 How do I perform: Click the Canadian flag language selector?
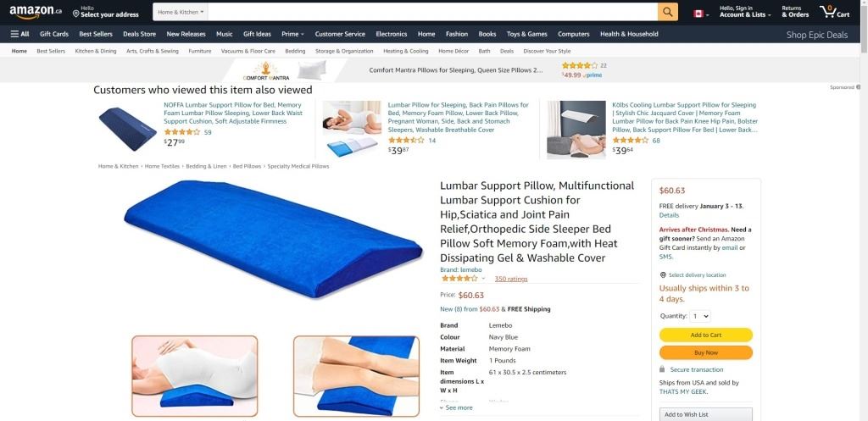(701, 14)
